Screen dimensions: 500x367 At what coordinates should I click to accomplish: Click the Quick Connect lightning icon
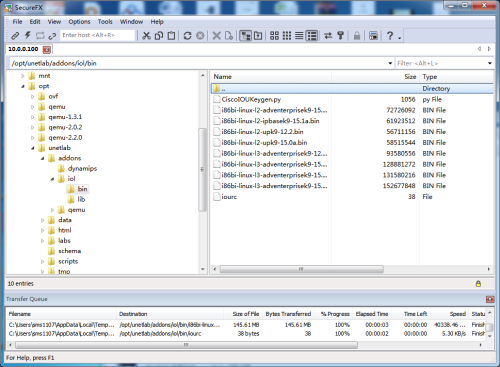[x=28, y=35]
